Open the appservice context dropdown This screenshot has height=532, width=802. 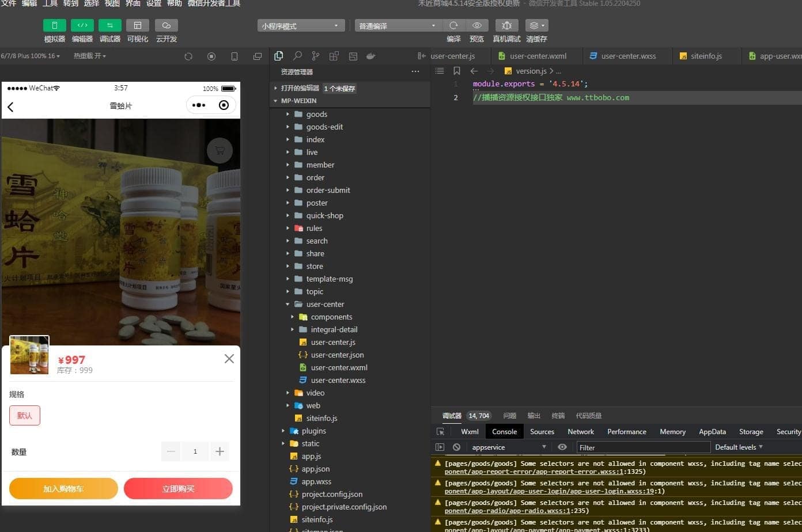(509, 447)
